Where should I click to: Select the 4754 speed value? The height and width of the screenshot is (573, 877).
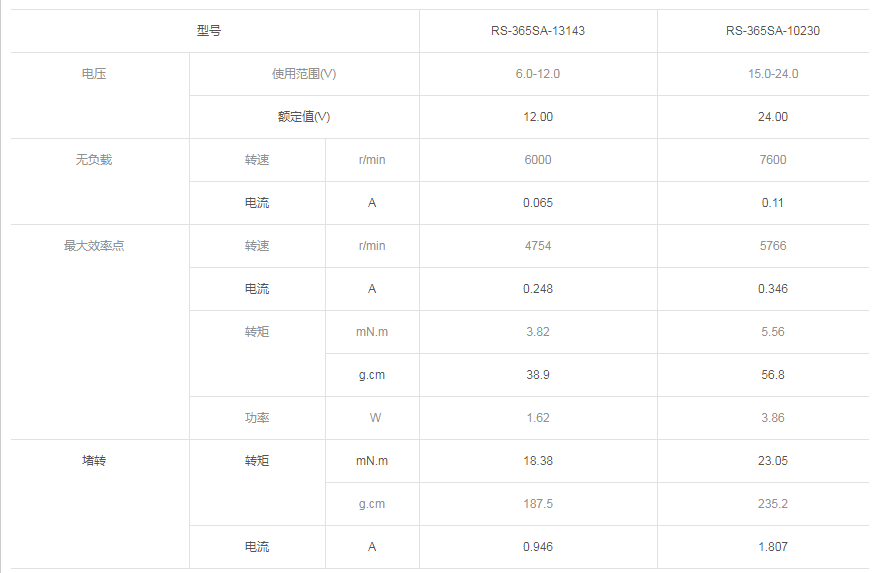click(537, 246)
